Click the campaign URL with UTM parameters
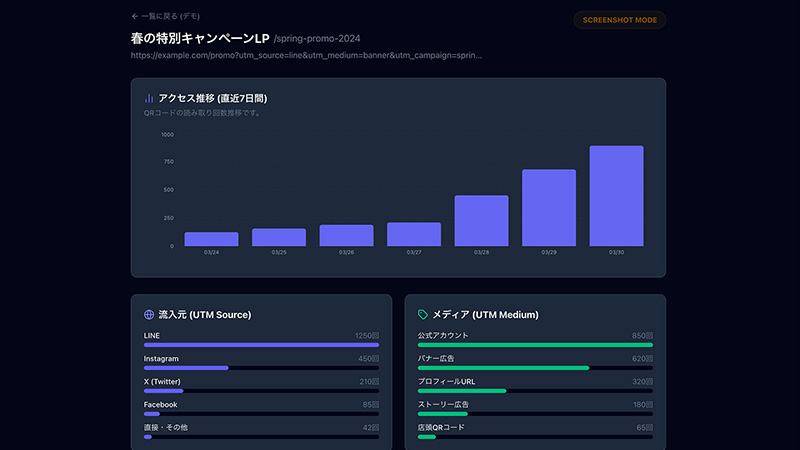 (306, 56)
